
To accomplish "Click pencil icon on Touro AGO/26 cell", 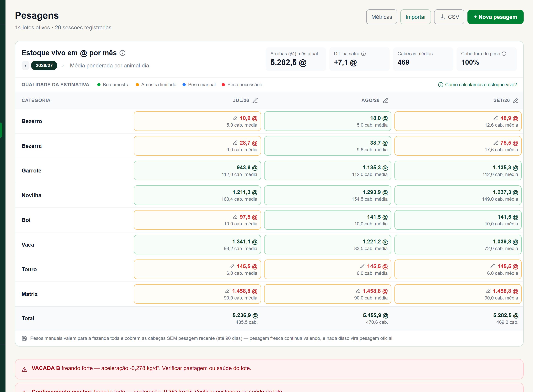I will coord(362,266).
